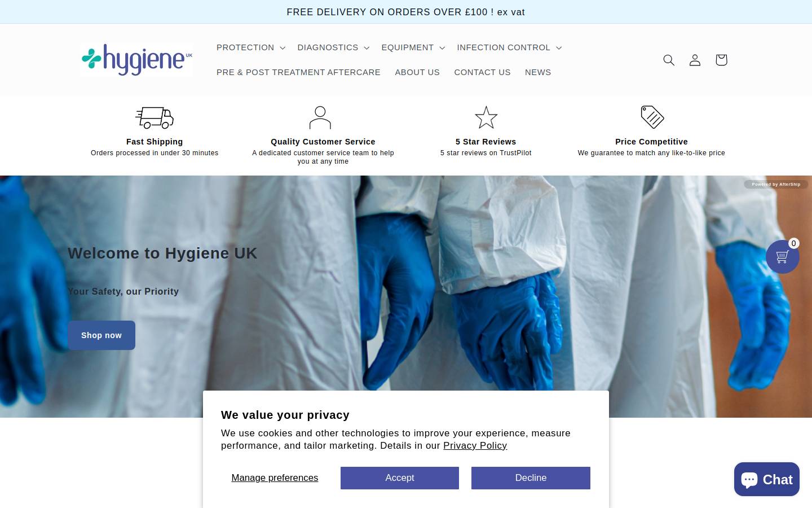Click the Shop now button

(x=101, y=335)
